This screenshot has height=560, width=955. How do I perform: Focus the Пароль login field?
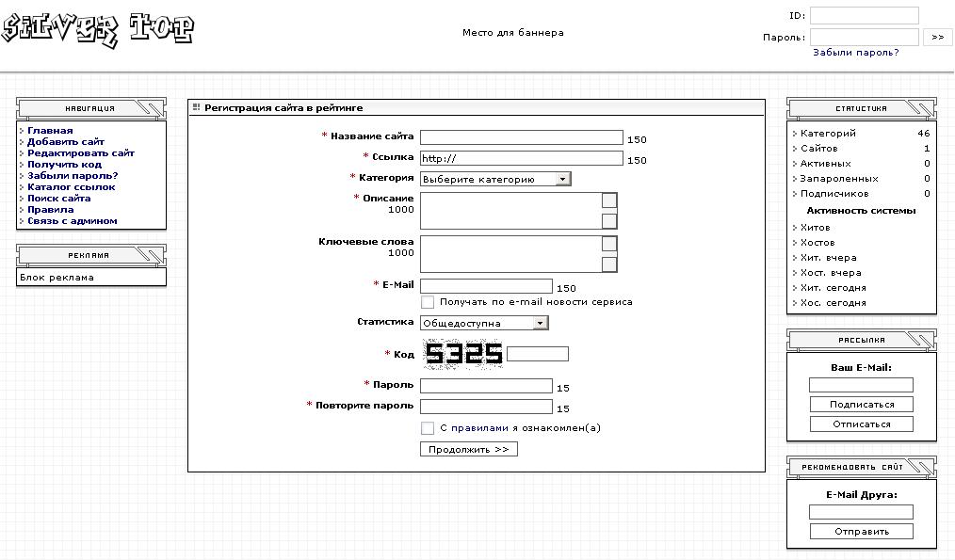point(865,37)
